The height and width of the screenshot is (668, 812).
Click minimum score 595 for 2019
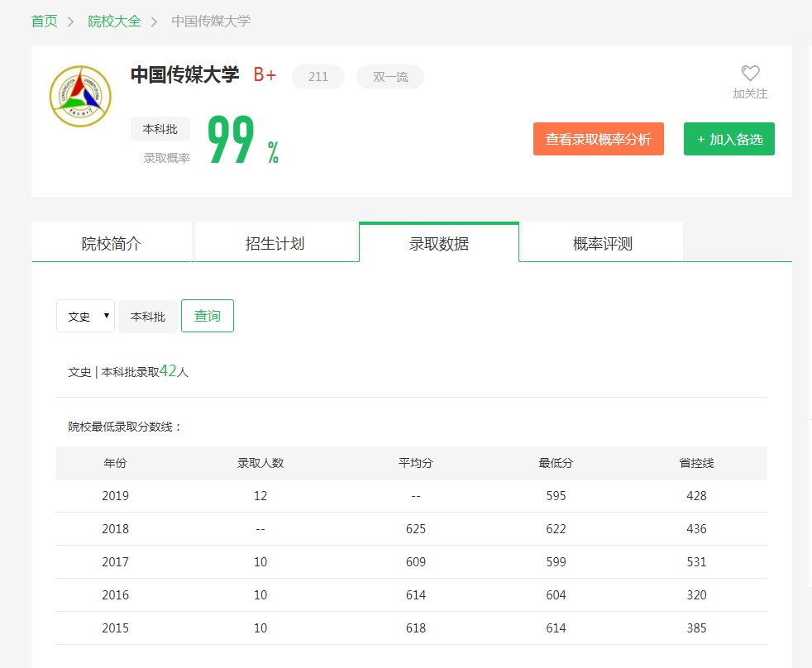[556, 495]
